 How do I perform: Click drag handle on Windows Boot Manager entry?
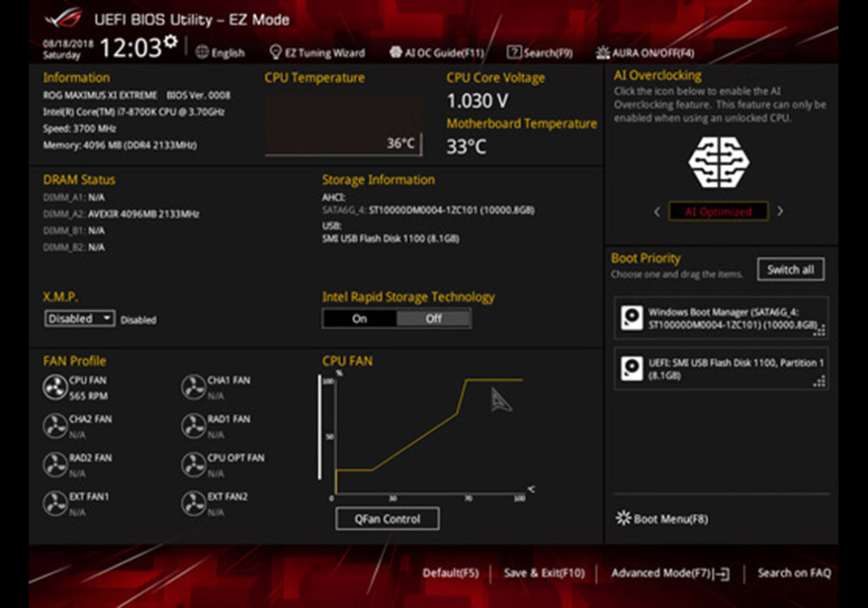819,331
